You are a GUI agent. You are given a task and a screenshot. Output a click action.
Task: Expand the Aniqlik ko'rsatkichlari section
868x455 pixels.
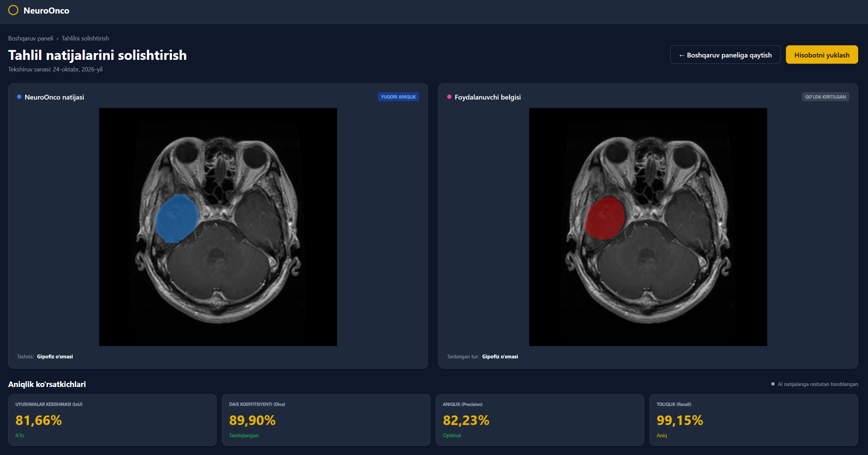coord(47,384)
